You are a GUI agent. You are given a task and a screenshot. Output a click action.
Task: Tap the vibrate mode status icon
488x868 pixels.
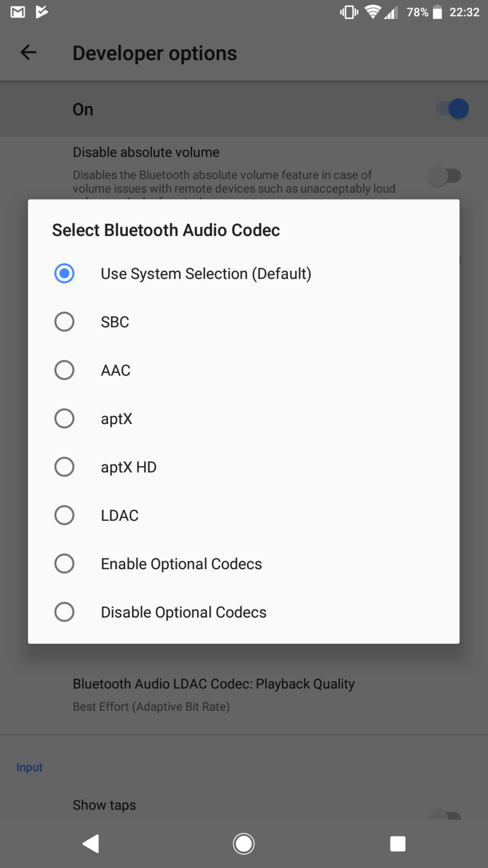pyautogui.click(x=349, y=12)
